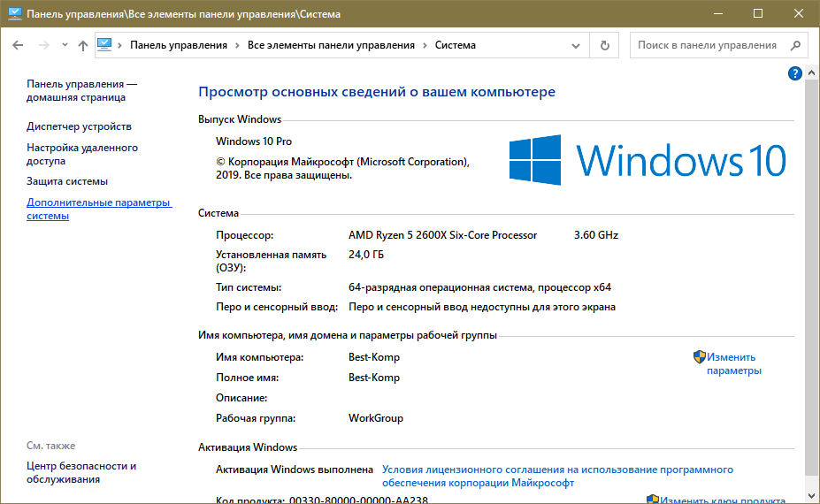Focus the 'Поиск в панели управления' field
The width and height of the screenshot is (820, 504).
click(x=707, y=45)
